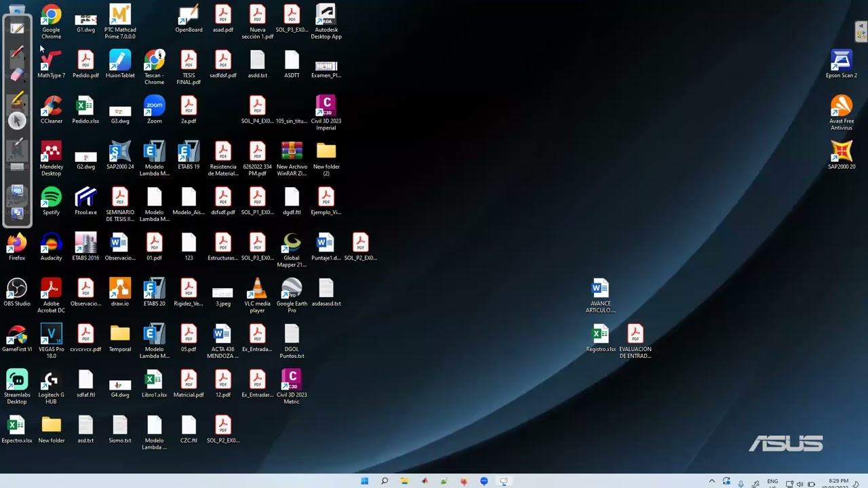Select the draw.io desktop icon

pos(120,291)
